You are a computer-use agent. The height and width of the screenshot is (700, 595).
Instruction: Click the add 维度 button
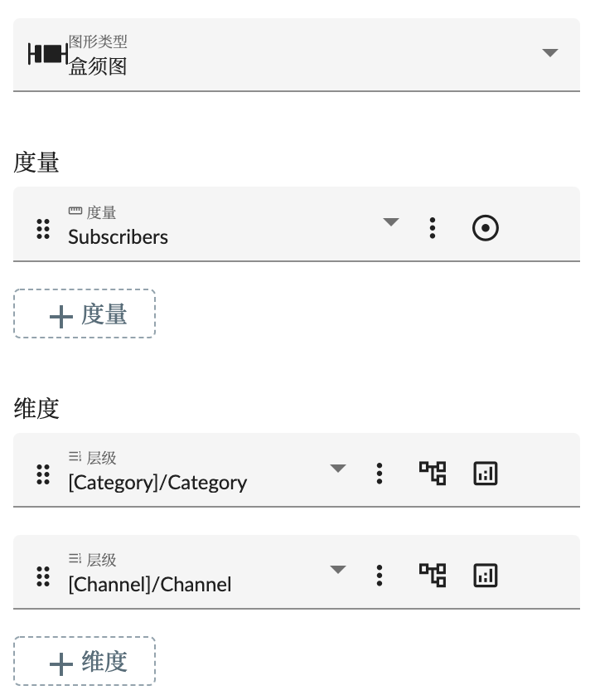(x=85, y=662)
